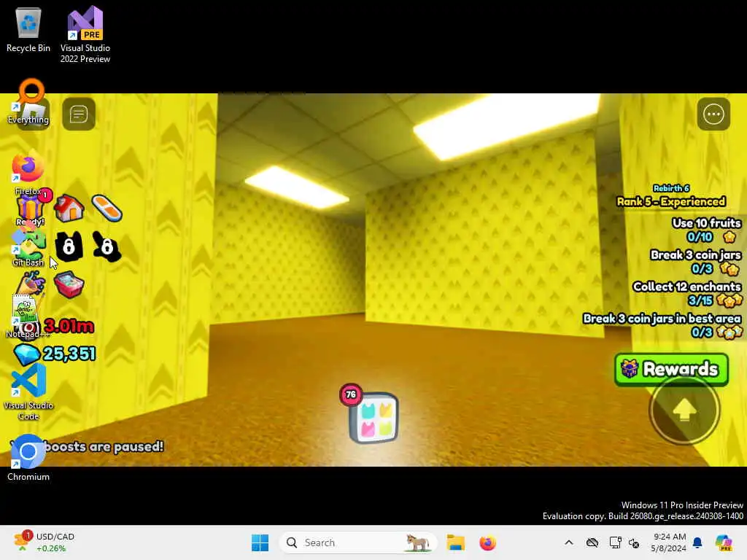Open the clock showing 9:24 AM

point(669,542)
